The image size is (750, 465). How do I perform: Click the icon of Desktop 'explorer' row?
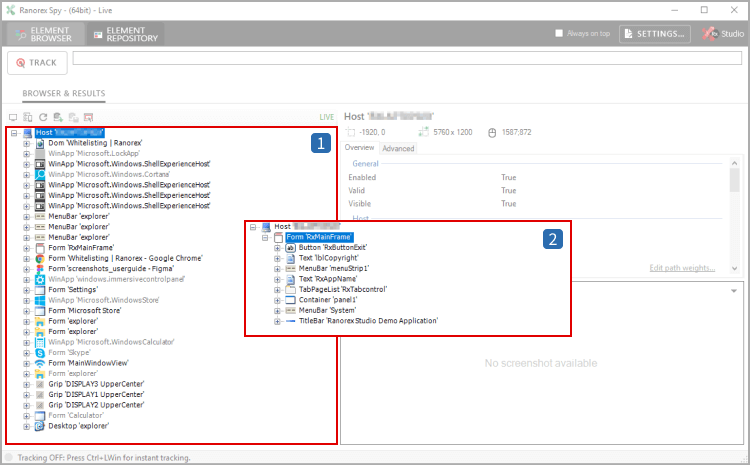pyautogui.click(x=40, y=426)
